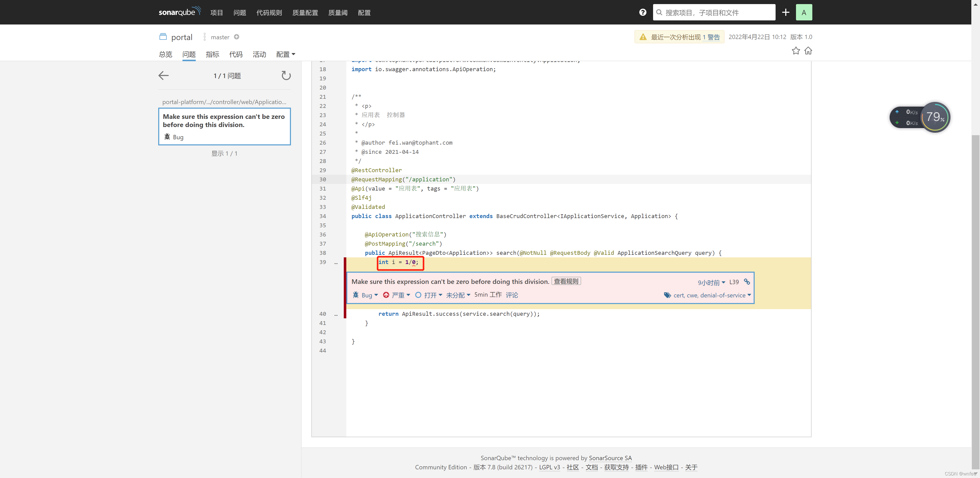This screenshot has height=478, width=980.
Task: Click the 查看规则 button
Action: [x=566, y=281]
